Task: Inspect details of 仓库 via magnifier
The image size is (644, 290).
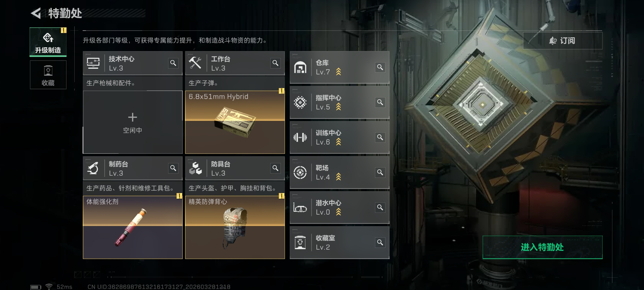Action: coord(380,67)
